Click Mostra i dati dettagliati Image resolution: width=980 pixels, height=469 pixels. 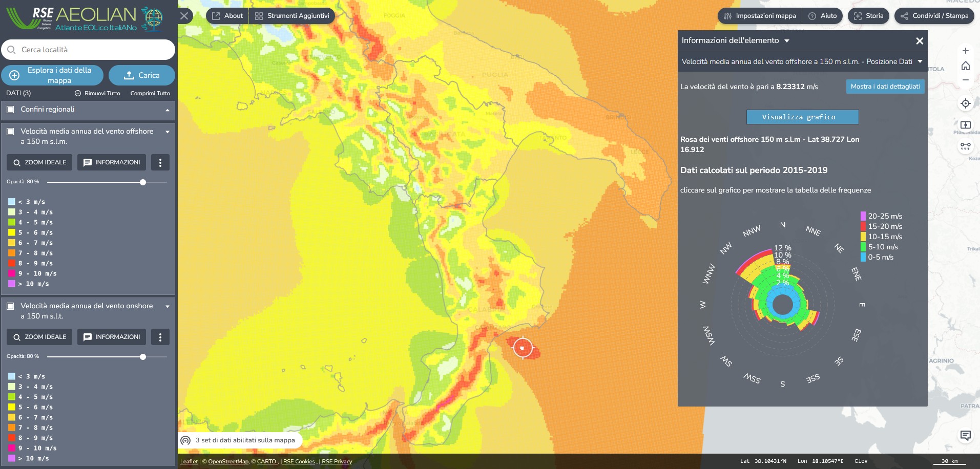[x=885, y=87]
